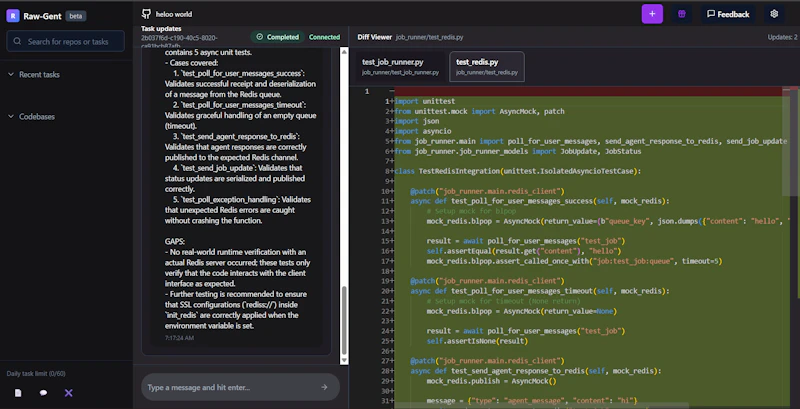The image size is (800, 409).
Task: Click the job_runner/test_redis.py path in header
Action: pos(430,37)
